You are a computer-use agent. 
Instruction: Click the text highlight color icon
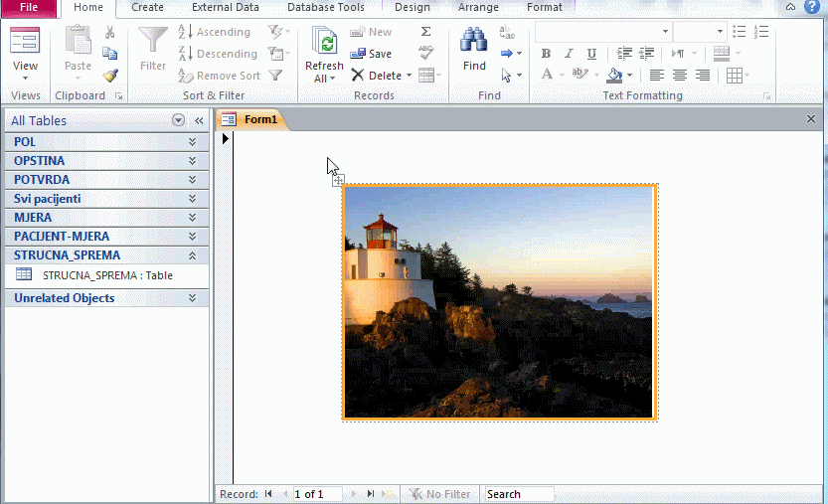(x=580, y=75)
